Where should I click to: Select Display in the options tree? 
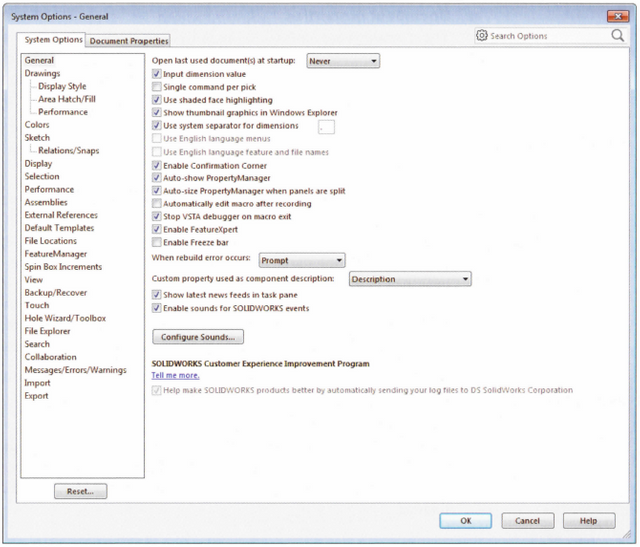[x=38, y=163]
